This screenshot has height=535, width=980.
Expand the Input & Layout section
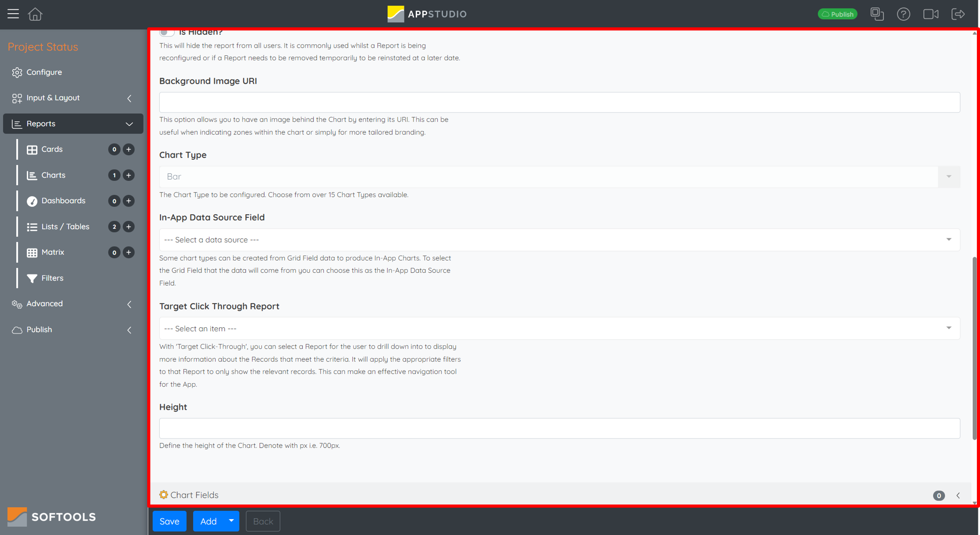tap(73, 98)
